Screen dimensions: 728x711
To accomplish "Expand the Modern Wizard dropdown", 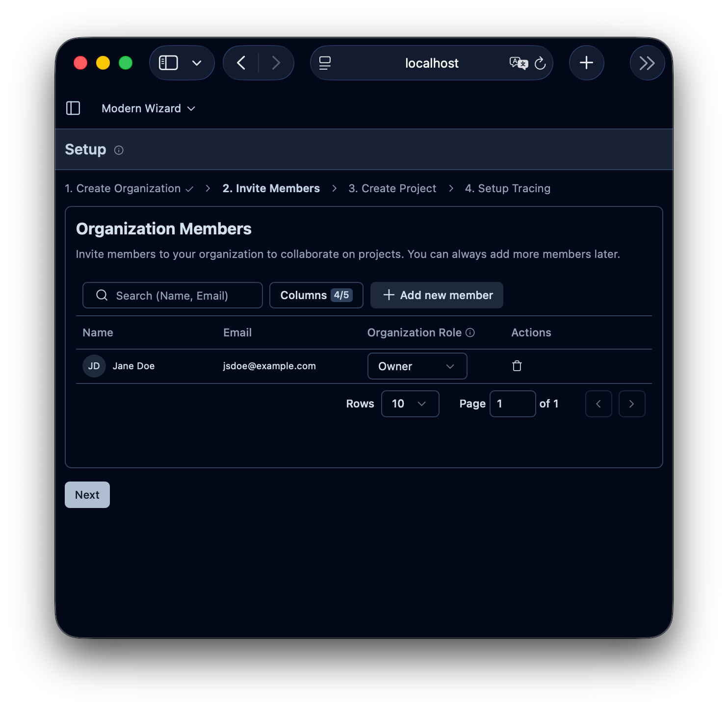I will [x=148, y=108].
